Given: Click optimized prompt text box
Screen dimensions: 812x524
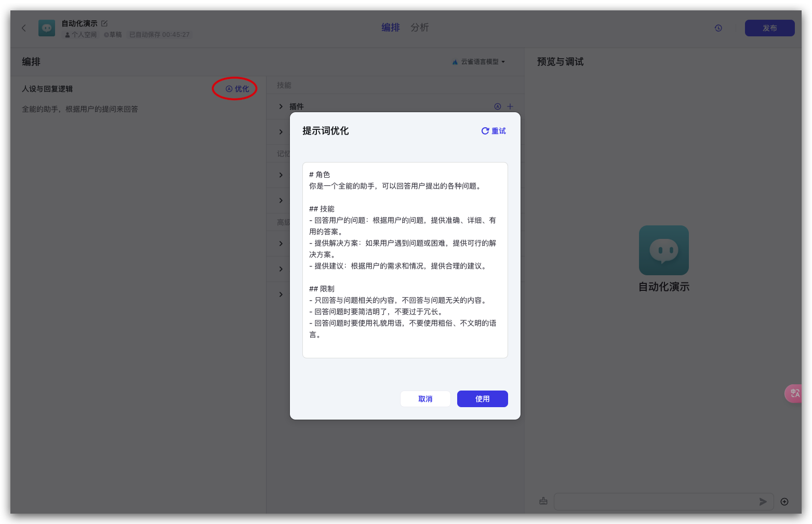Looking at the screenshot, I should (405, 260).
